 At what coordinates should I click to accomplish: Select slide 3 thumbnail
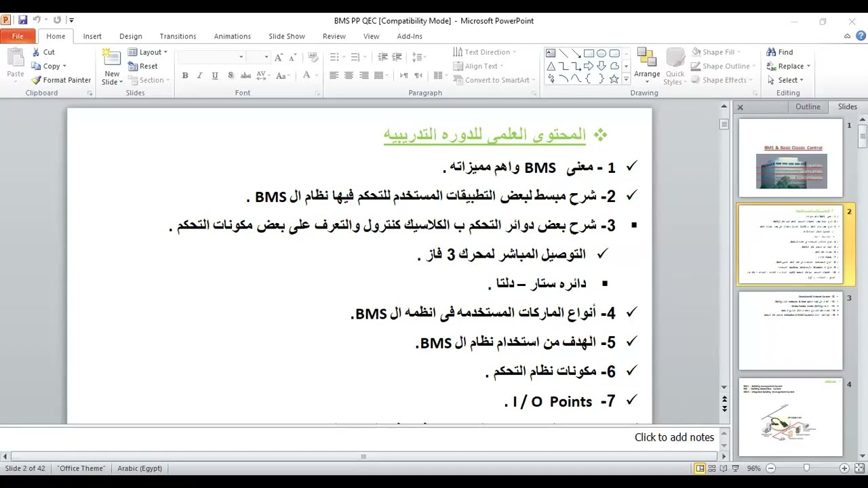[x=791, y=331]
